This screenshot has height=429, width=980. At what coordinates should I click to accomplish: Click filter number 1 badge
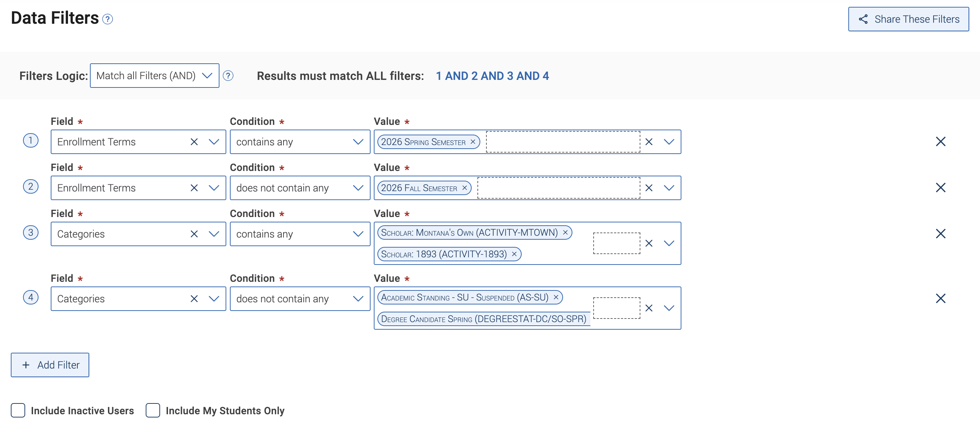click(31, 140)
